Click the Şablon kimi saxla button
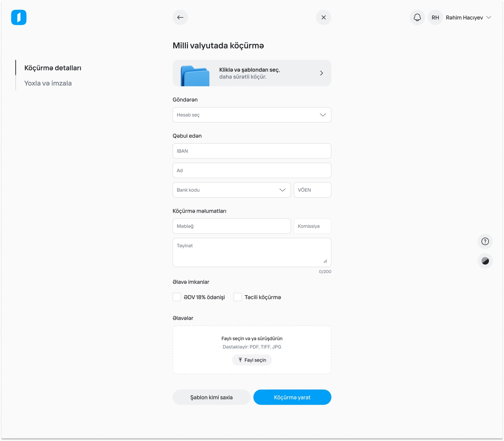This screenshot has width=504, height=441. point(211,397)
